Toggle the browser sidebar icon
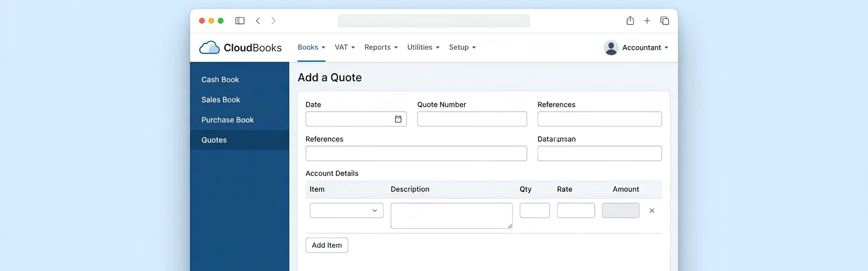The width and height of the screenshot is (868, 271). pyautogui.click(x=240, y=21)
